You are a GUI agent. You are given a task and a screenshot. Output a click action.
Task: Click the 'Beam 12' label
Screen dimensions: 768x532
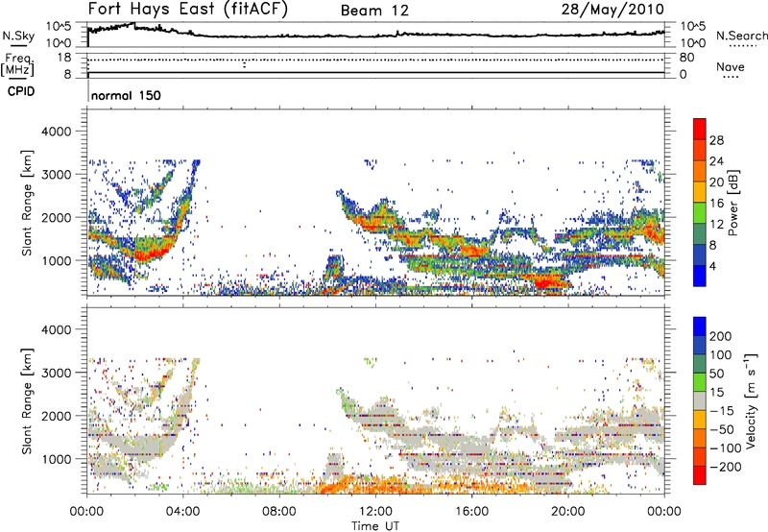click(x=374, y=11)
